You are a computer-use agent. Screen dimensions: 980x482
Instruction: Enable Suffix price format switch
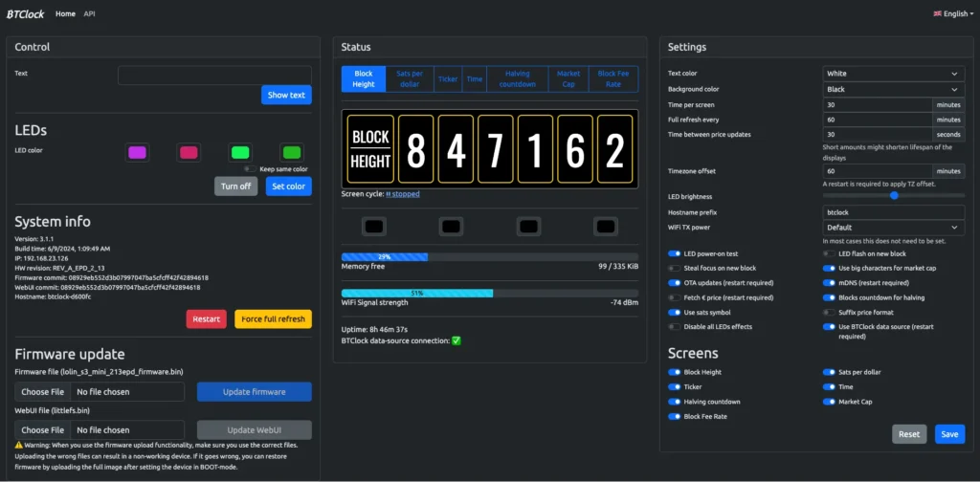[829, 312]
